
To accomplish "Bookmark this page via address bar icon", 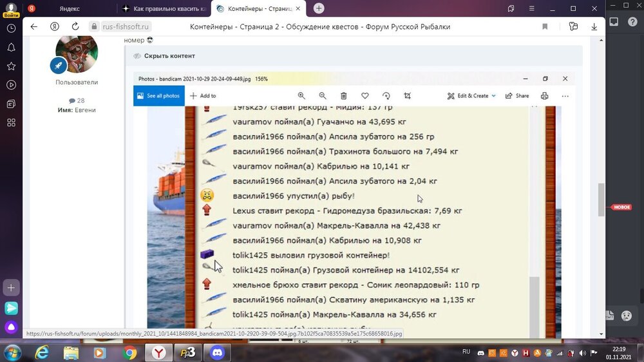I will coord(545,27).
